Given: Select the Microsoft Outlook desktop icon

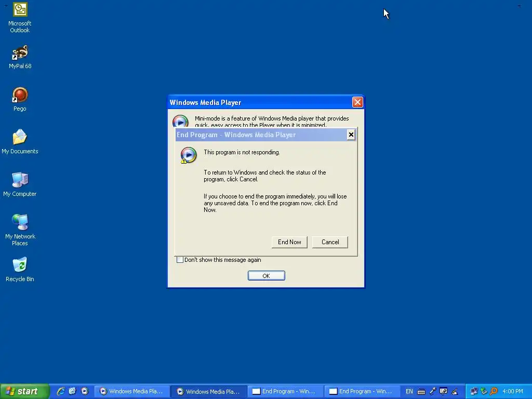Looking at the screenshot, I should [20, 18].
